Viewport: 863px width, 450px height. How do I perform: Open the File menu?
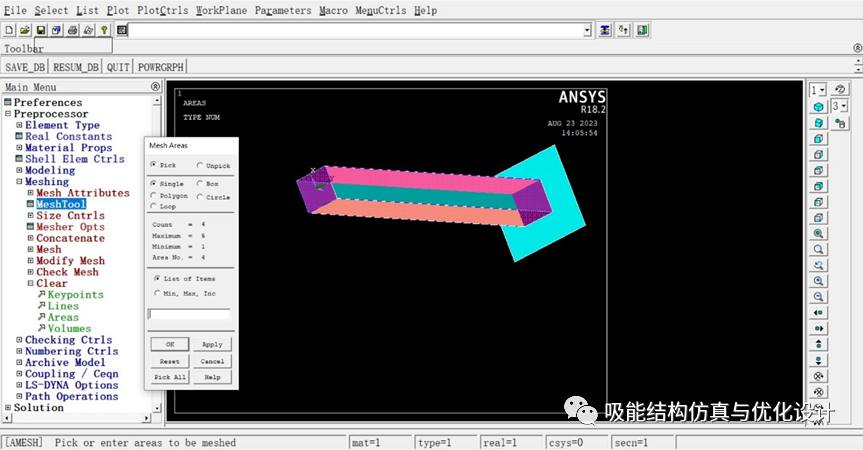tap(15, 10)
